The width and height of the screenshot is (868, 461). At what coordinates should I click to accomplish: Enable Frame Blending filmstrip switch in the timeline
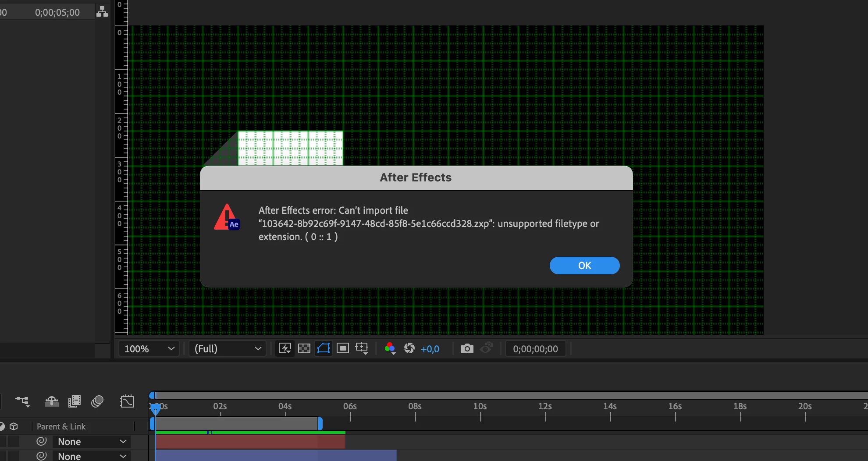(x=75, y=401)
